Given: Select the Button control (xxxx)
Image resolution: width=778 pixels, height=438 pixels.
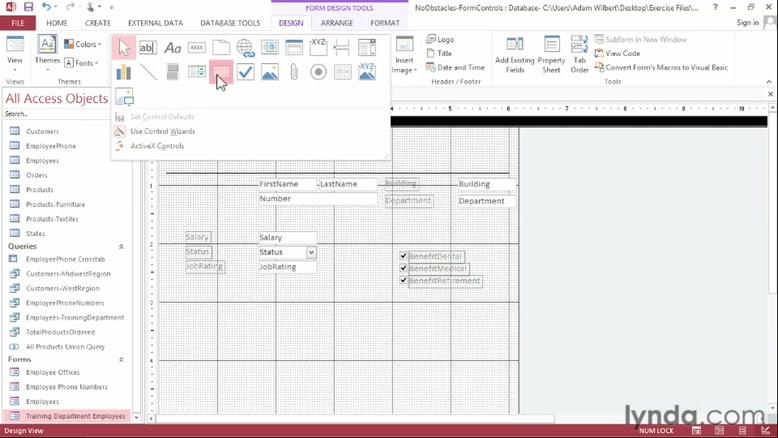Looking at the screenshot, I should click(x=196, y=48).
